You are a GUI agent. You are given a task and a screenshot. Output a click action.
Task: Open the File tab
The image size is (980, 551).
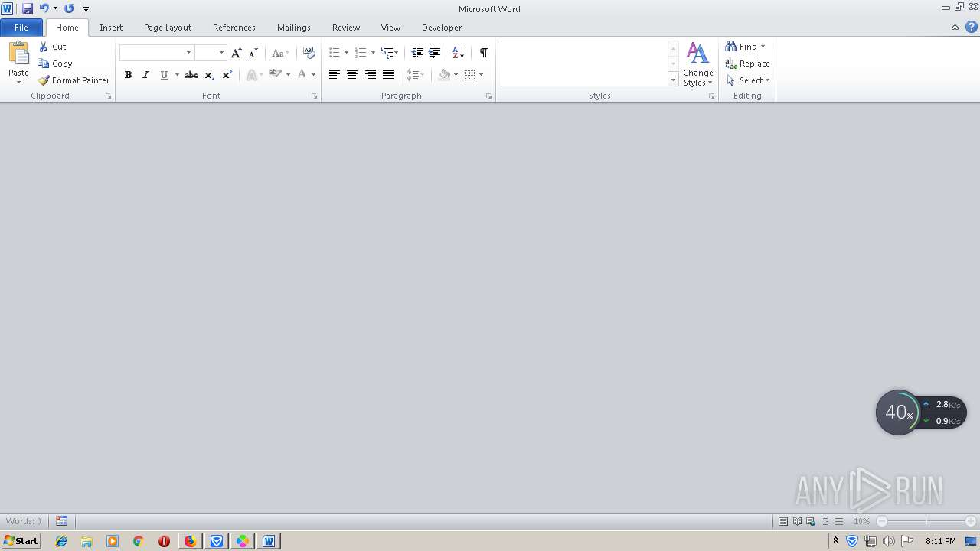[21, 28]
